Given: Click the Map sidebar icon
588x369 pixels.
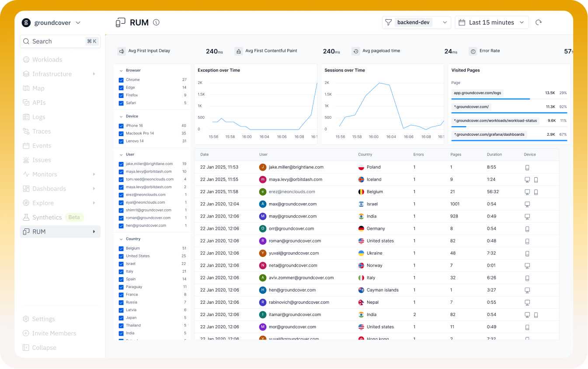Looking at the screenshot, I should 26,88.
